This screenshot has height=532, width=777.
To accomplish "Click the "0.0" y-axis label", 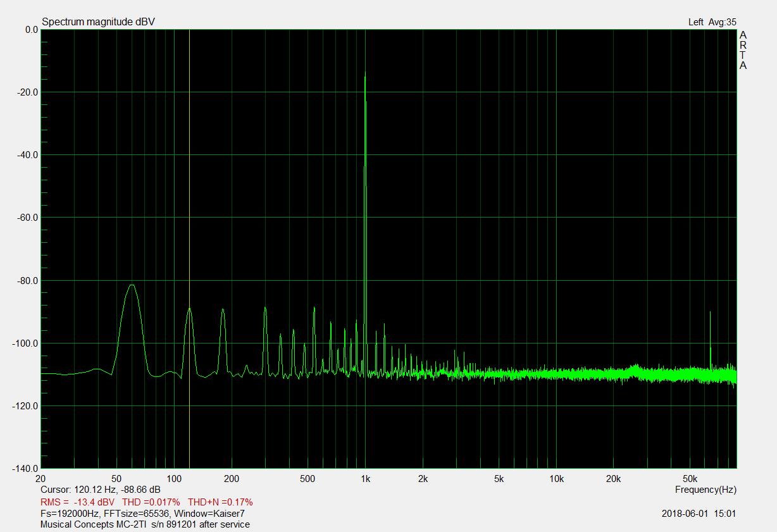I will [32, 29].
